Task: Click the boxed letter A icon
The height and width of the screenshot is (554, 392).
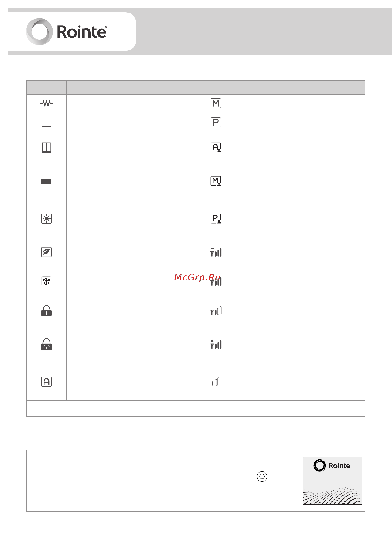Action: click(46, 382)
